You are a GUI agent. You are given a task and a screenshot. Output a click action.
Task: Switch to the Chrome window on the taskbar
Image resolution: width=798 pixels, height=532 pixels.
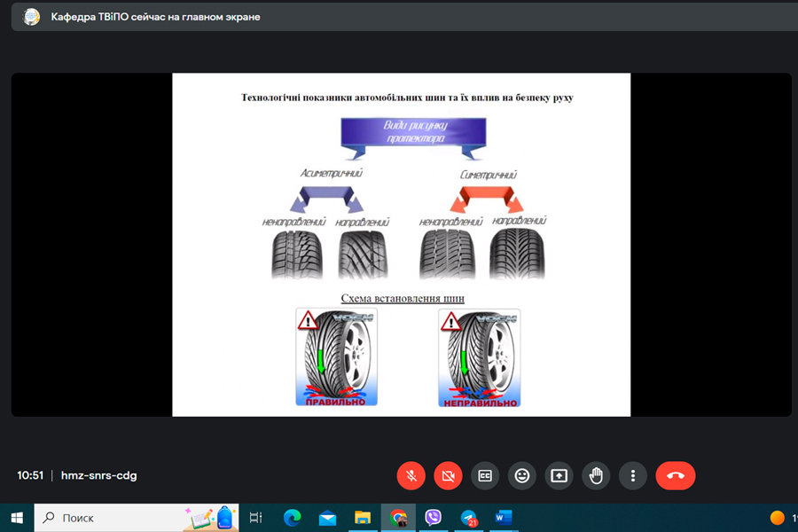(398, 518)
